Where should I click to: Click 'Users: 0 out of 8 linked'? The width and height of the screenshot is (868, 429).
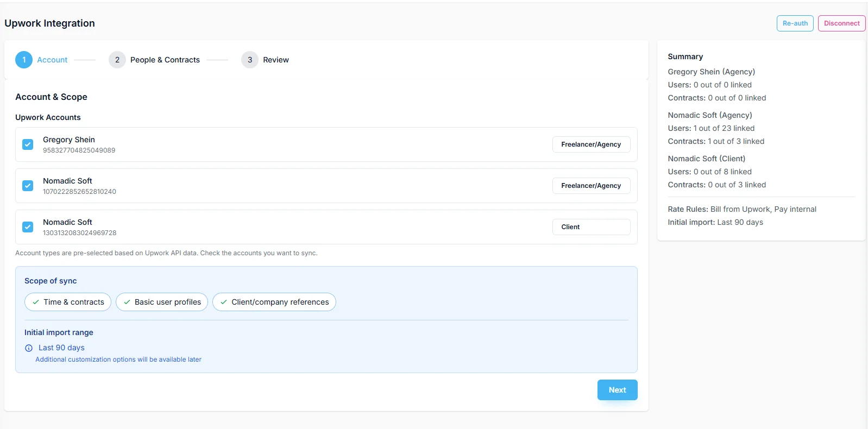point(710,172)
